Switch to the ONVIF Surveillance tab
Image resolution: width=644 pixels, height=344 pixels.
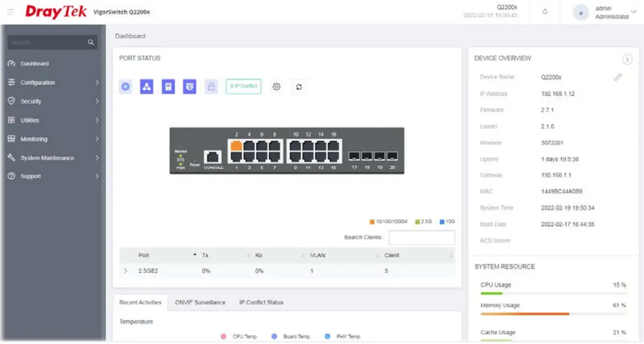(x=200, y=302)
